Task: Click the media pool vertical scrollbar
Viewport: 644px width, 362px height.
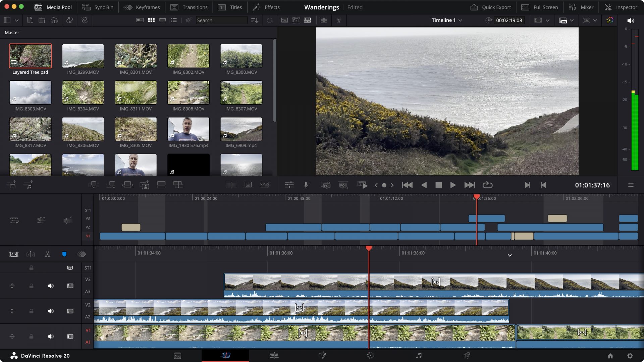Action: point(274,80)
